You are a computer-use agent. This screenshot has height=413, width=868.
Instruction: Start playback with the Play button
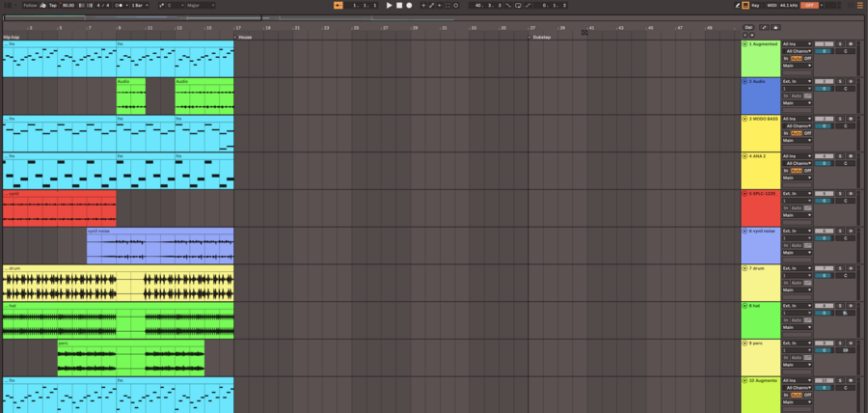pyautogui.click(x=389, y=6)
